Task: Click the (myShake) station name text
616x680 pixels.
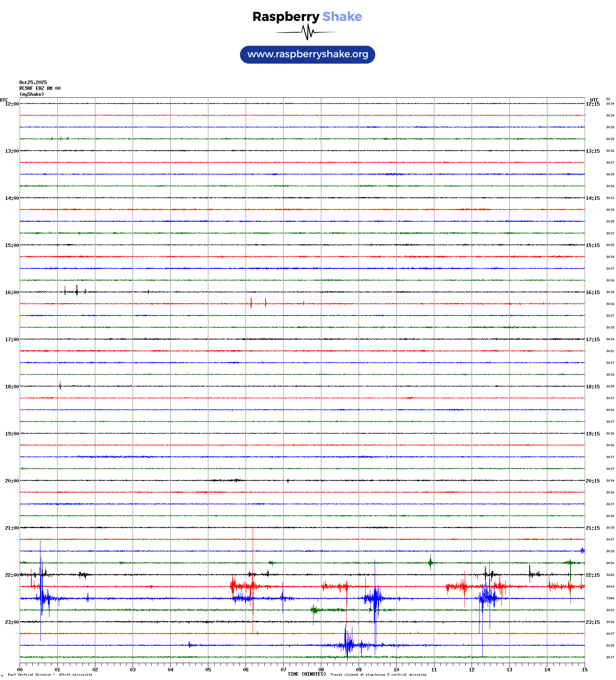Action: 31,94
